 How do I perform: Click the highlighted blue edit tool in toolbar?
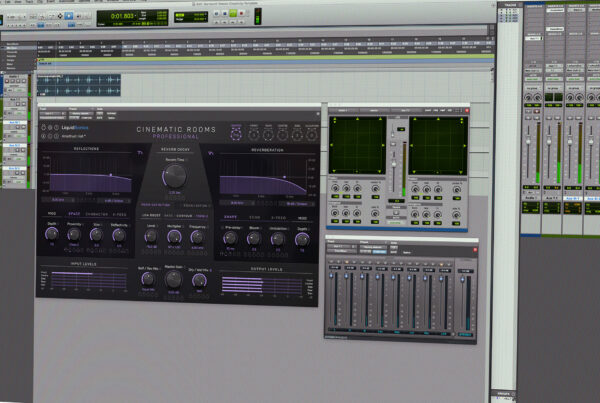coord(69,16)
